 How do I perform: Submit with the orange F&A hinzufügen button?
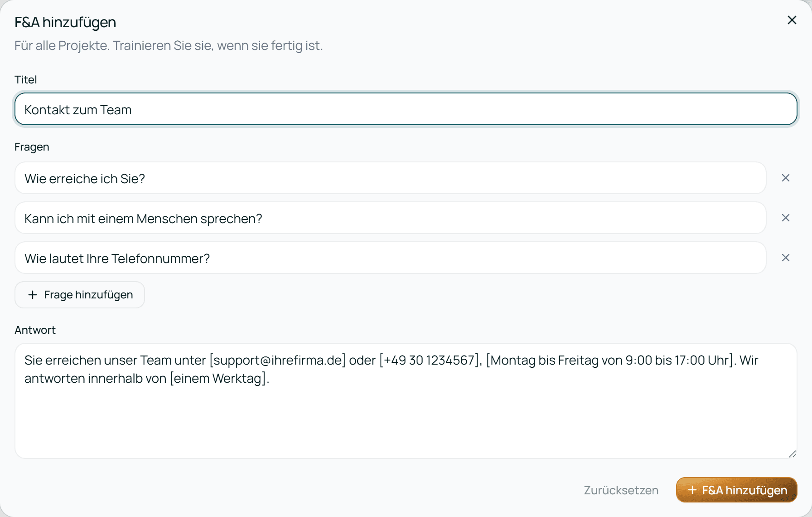pos(736,490)
